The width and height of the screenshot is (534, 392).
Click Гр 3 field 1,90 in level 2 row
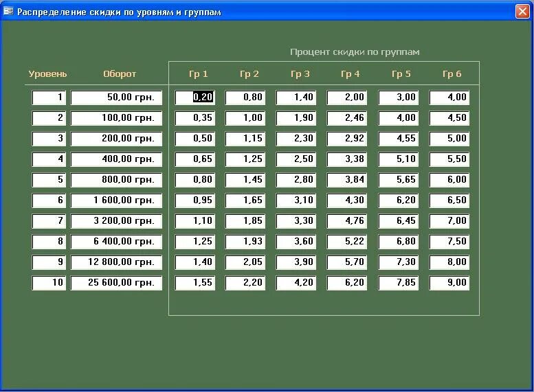296,118
